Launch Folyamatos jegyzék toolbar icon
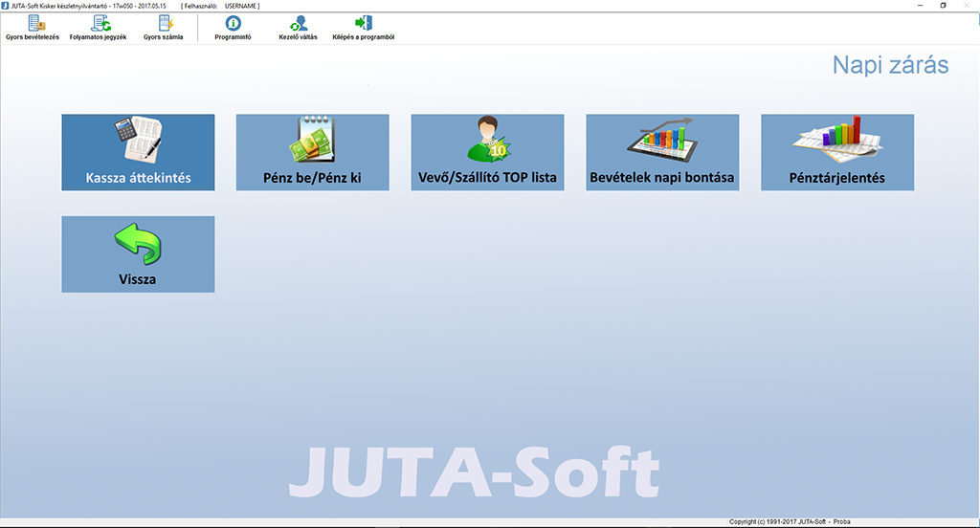The width and height of the screenshot is (980, 528). point(99,28)
